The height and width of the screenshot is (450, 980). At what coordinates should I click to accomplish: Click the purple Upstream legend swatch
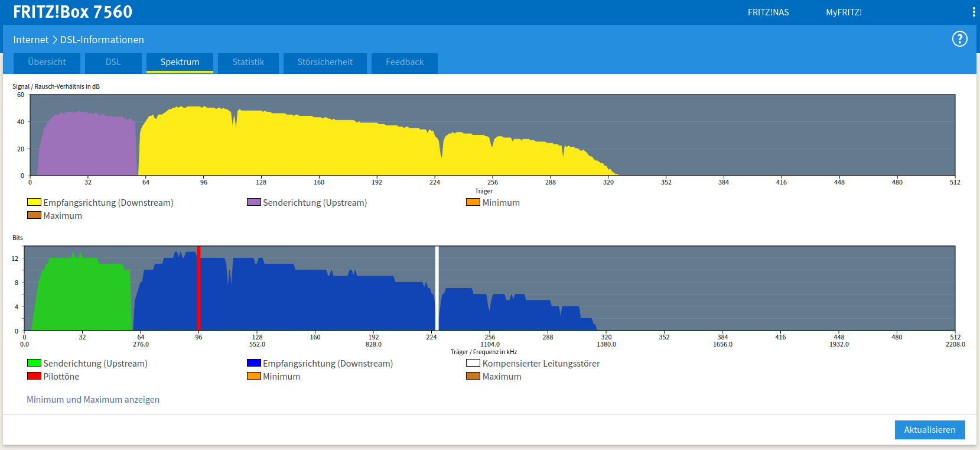tap(254, 202)
